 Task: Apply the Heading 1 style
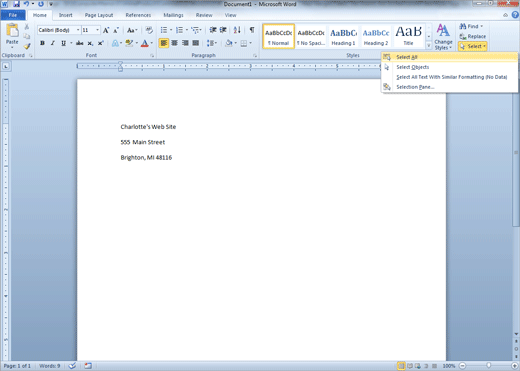343,36
